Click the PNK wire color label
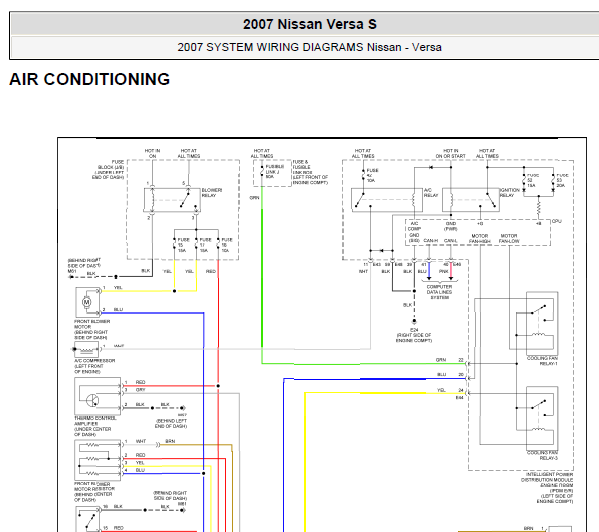 [x=444, y=272]
